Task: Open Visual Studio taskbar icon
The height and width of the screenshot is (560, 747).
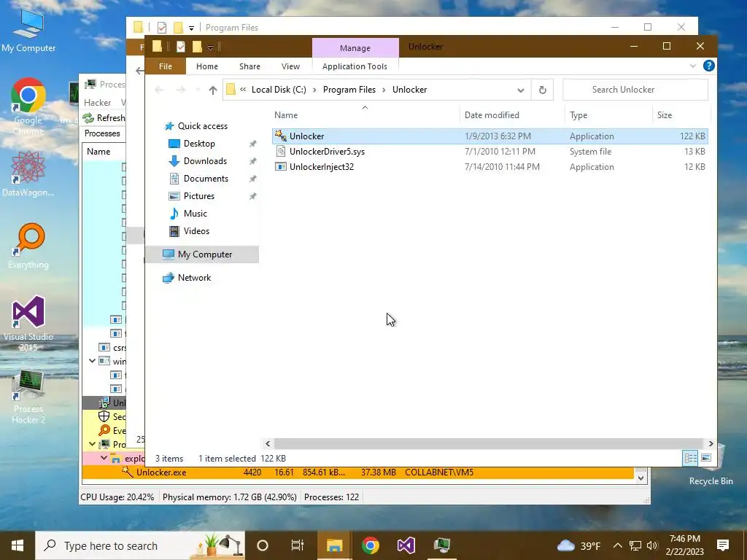Action: click(406, 545)
